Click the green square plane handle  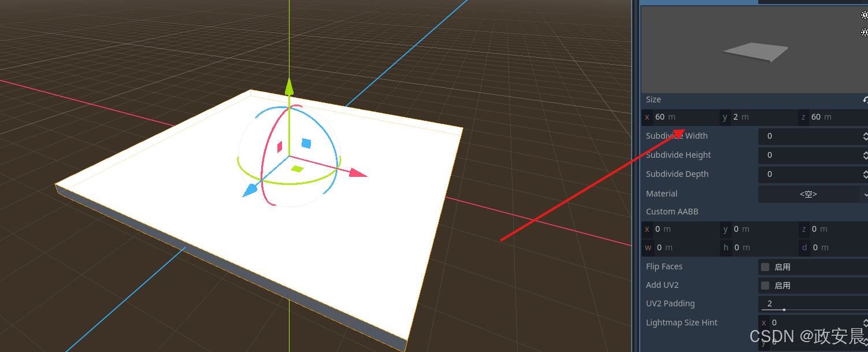click(297, 169)
